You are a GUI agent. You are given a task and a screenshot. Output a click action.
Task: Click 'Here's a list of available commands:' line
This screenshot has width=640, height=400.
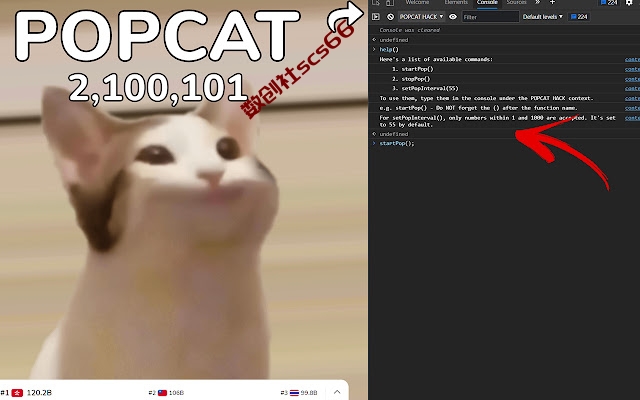[436, 59]
